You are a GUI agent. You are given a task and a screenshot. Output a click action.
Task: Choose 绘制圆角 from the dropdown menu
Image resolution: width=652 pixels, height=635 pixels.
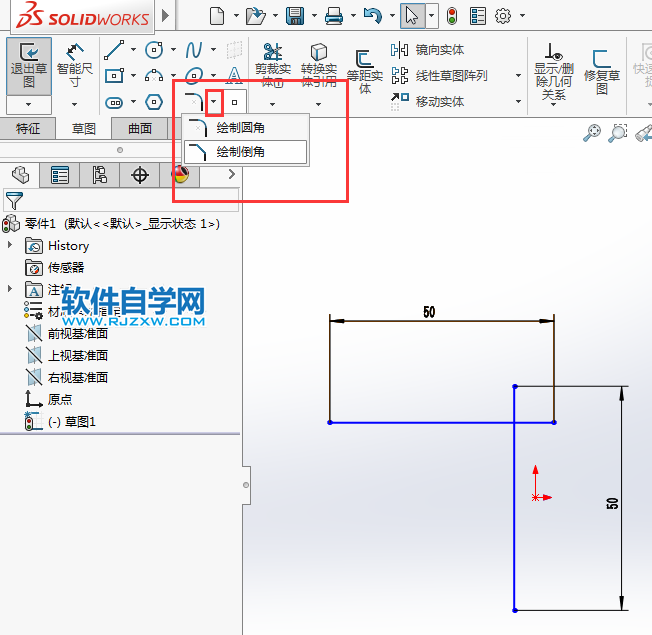(246, 128)
